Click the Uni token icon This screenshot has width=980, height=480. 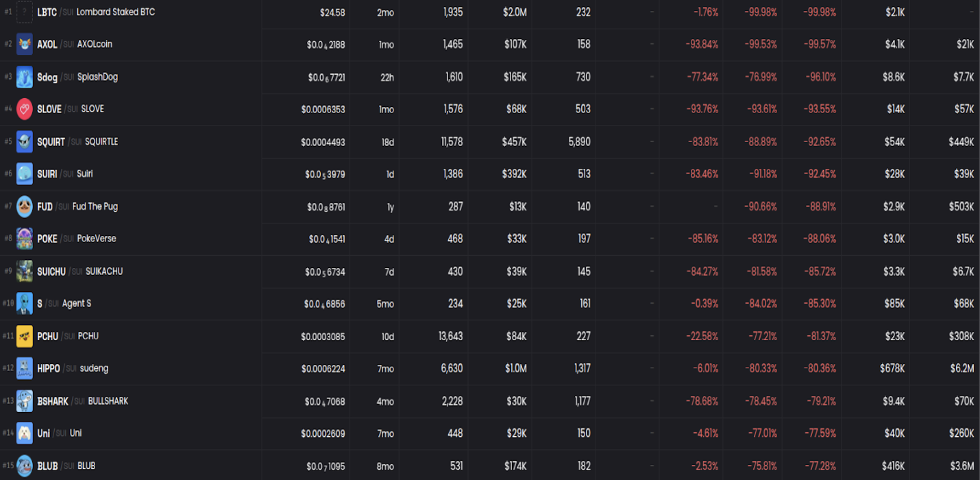(25, 433)
